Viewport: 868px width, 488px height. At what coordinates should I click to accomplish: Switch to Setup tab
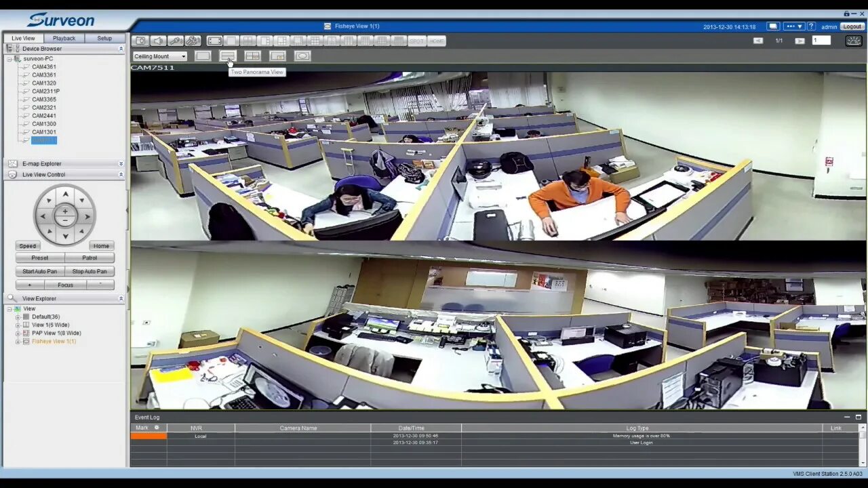[x=104, y=38]
